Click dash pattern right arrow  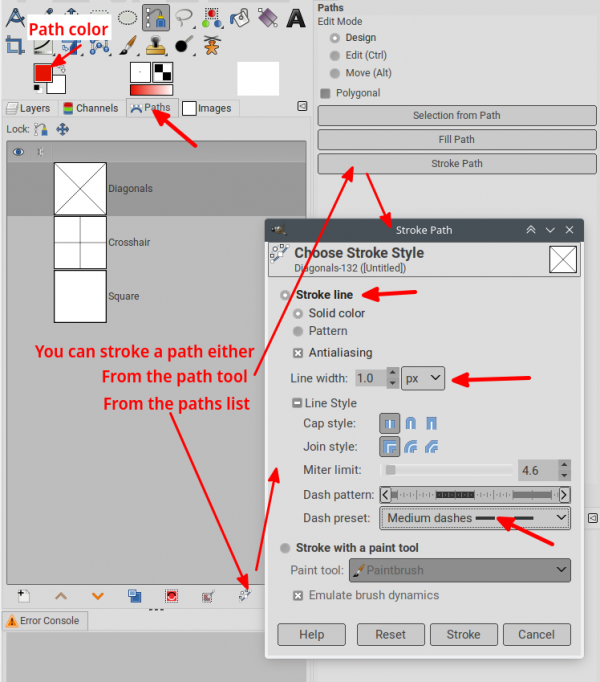tap(564, 495)
